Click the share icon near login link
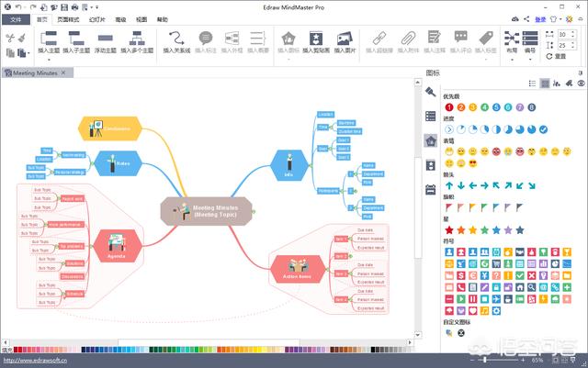The width and height of the screenshot is (588, 368). tap(526, 18)
